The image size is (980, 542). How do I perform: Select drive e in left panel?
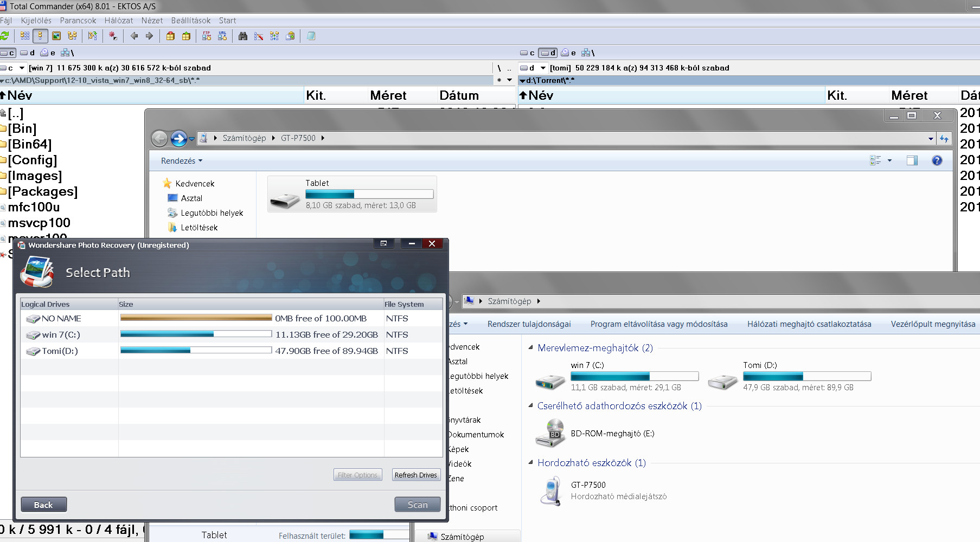pyautogui.click(x=48, y=53)
